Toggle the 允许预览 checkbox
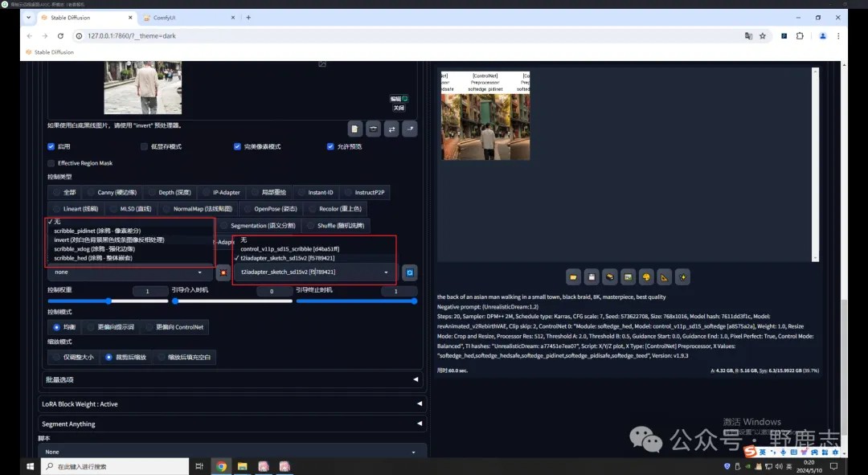The image size is (868, 475). (330, 147)
